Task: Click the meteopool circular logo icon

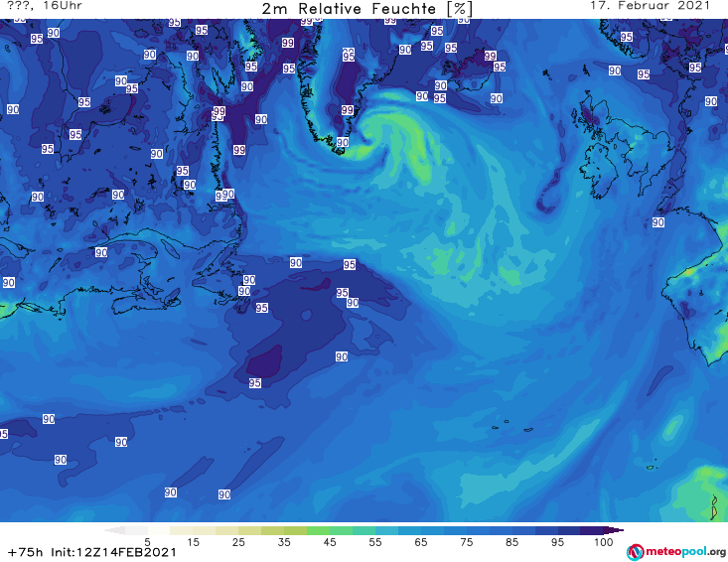Action: [x=635, y=552]
